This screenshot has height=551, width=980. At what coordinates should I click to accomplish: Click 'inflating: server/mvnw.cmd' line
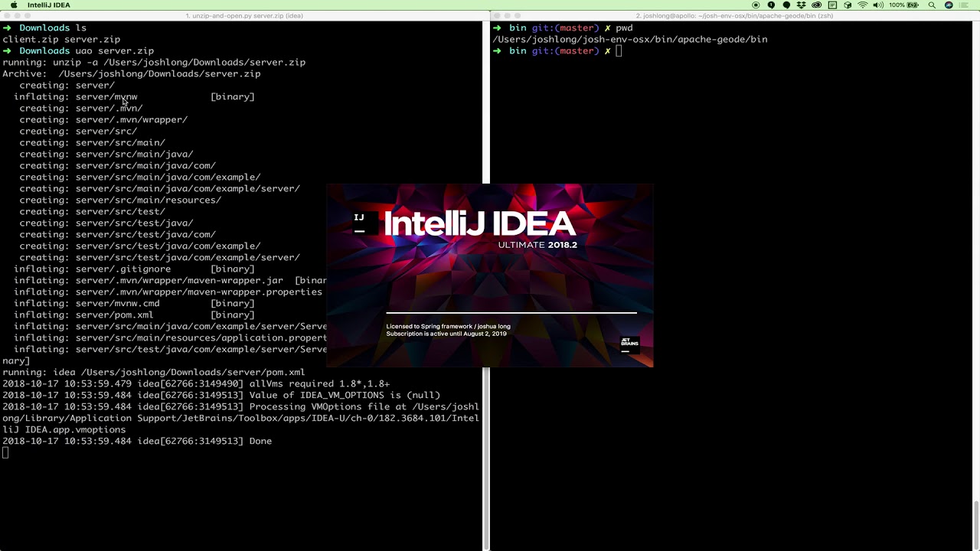(134, 304)
